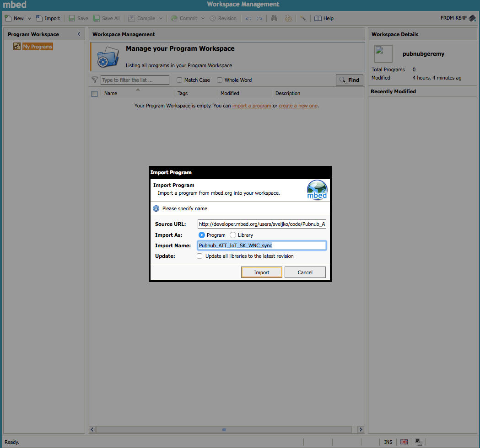The image size is (480, 448).
Task: Click the FRDM-K64F board chip icon
Action: (x=472, y=18)
